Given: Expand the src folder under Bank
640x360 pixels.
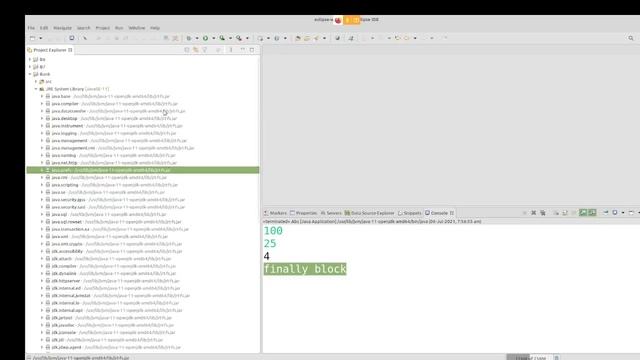Looking at the screenshot, I should [36, 82].
